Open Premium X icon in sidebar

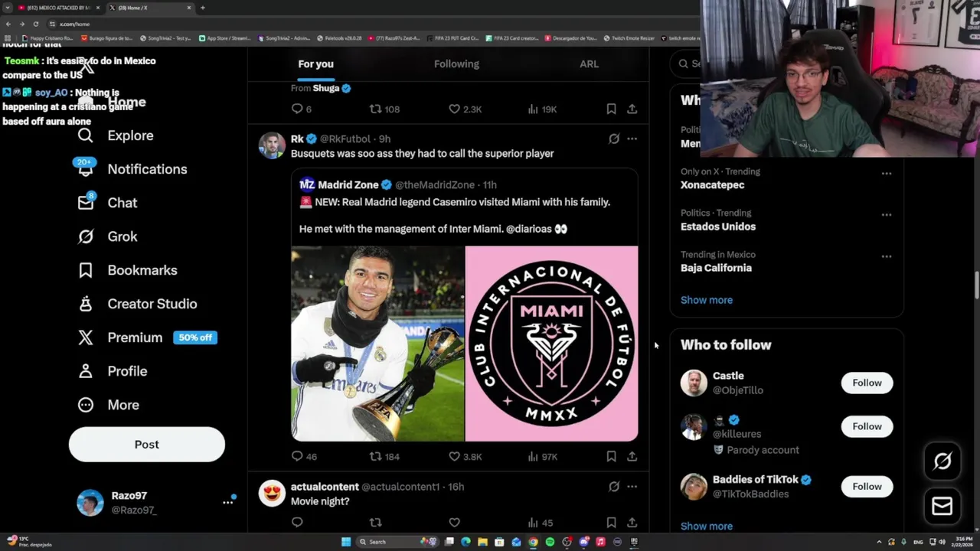pos(86,337)
